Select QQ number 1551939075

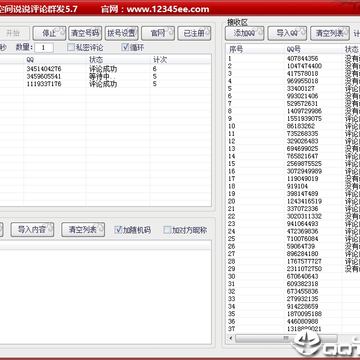(304, 119)
